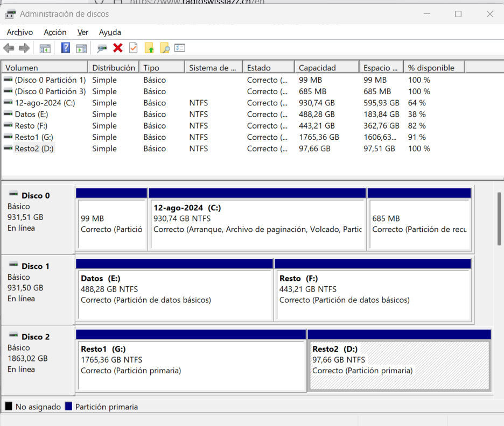This screenshot has height=426, width=504.
Task: Sort volumes by the Capacidad column header
Action: click(326, 68)
